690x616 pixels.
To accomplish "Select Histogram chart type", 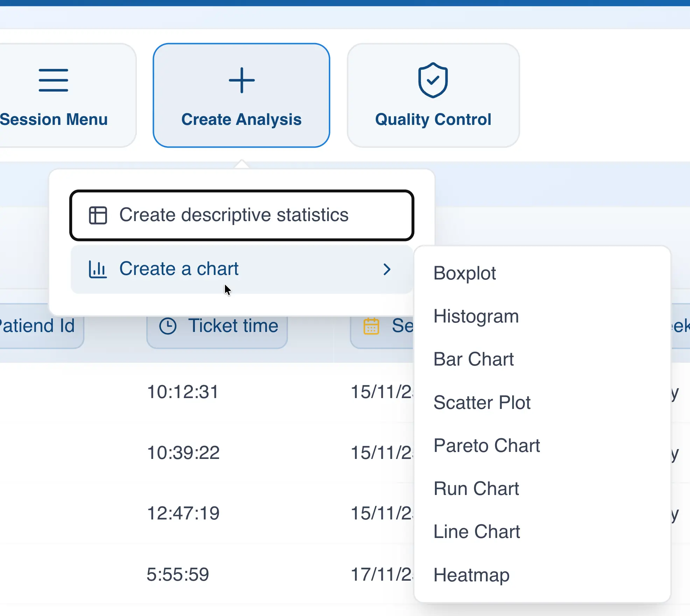I will 476,316.
